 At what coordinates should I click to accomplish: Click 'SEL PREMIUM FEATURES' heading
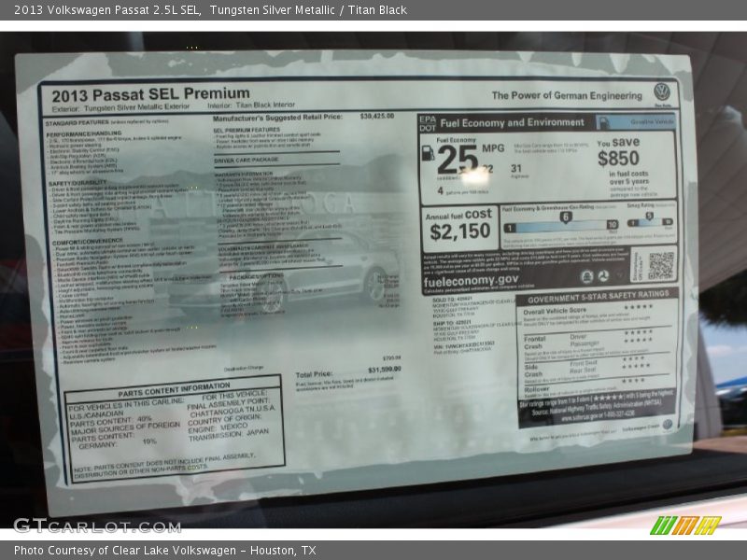tap(247, 130)
